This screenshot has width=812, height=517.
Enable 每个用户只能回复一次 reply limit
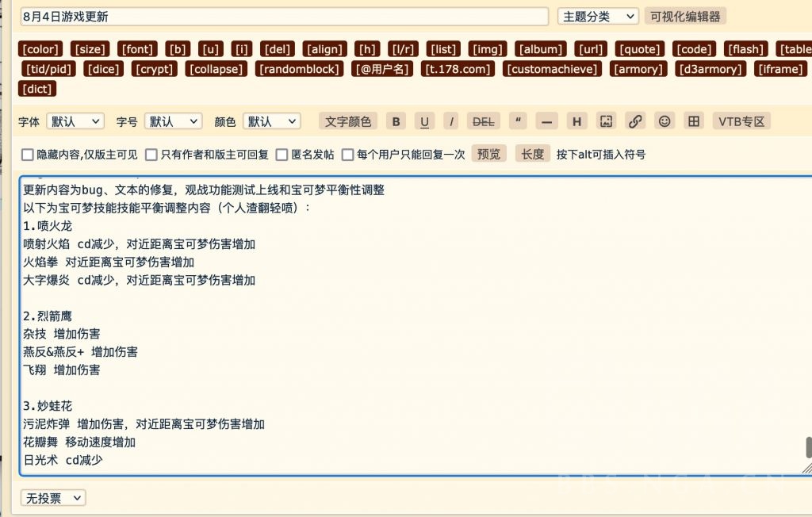[347, 154]
